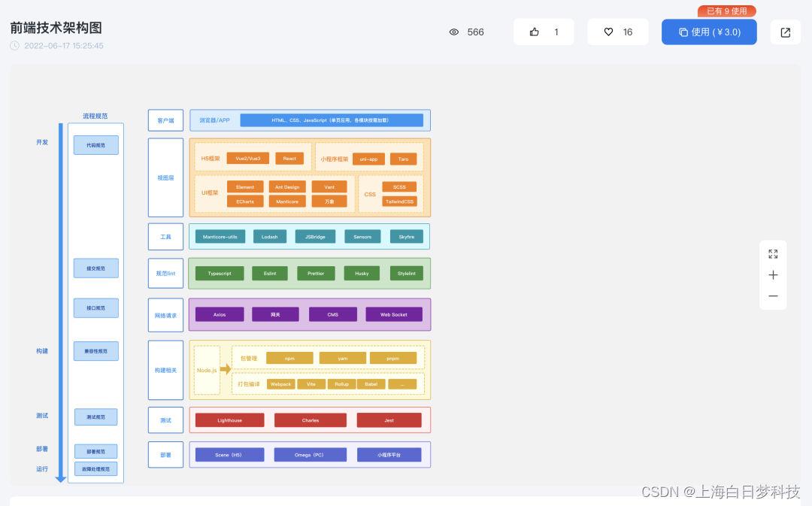
Task: Select the Vite block
Action: tap(311, 384)
